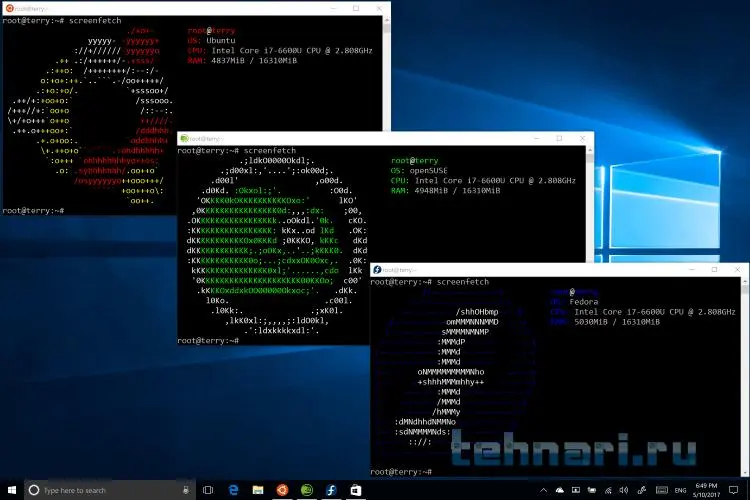Close the Ubuntu terminal window
750x500 pixels.
[x=379, y=8]
